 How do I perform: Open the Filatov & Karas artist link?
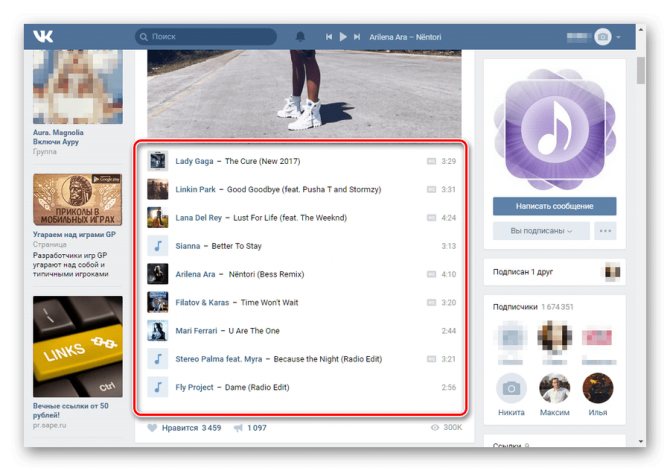coord(202,302)
